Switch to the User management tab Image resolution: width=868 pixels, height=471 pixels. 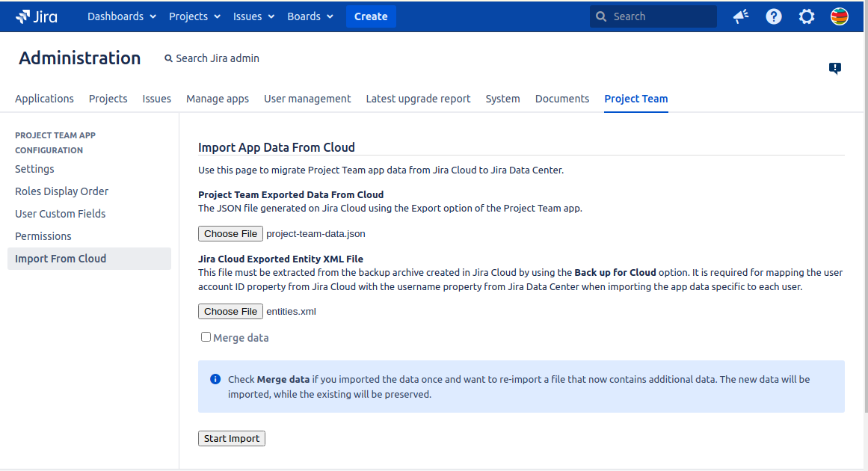click(307, 99)
